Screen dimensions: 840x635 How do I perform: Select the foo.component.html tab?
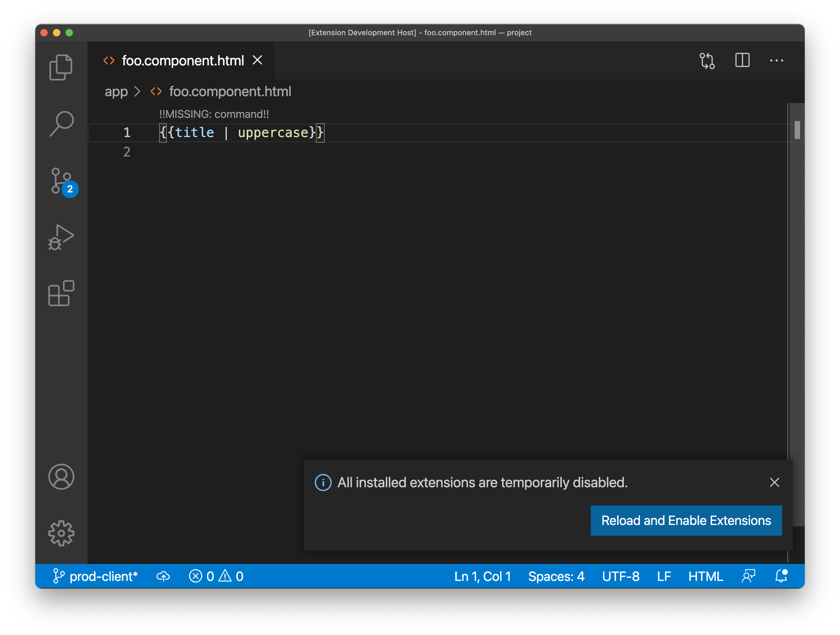[x=183, y=60]
